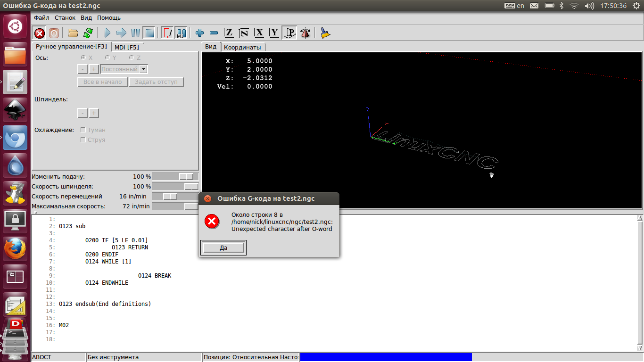The height and width of the screenshot is (362, 644).
Task: Open the workspace switcher in the launcher
Action: coord(15,276)
